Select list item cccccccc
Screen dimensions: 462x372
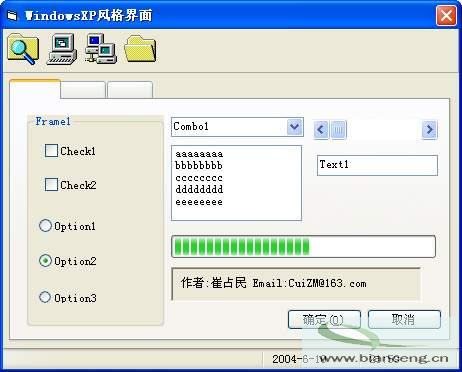pyautogui.click(x=199, y=178)
